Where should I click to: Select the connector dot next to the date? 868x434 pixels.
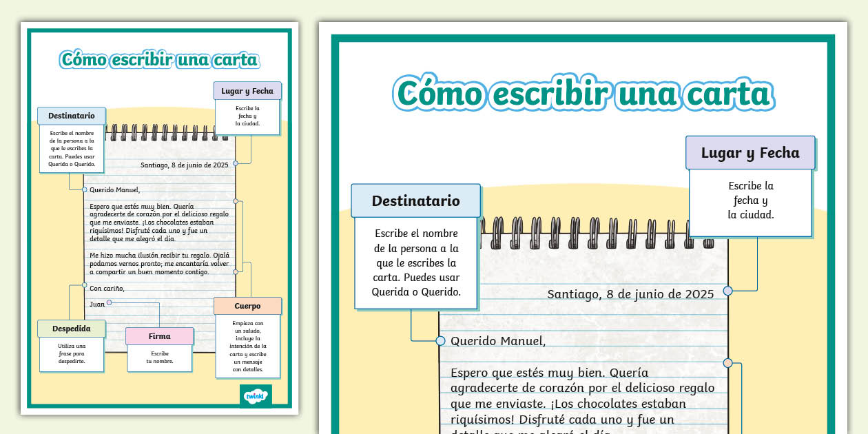click(236, 164)
